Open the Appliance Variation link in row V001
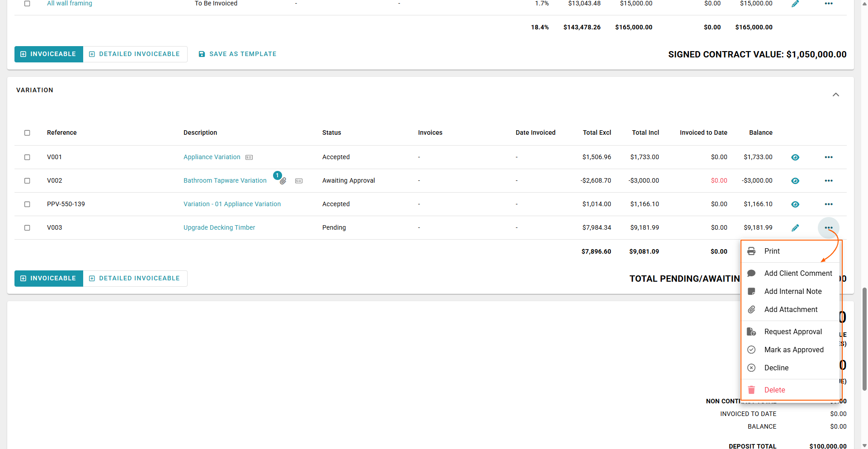Image resolution: width=868 pixels, height=449 pixels. click(x=212, y=157)
